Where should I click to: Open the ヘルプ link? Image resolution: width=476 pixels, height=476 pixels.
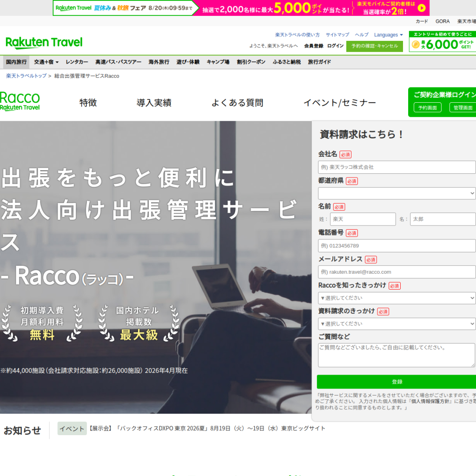[362, 35]
